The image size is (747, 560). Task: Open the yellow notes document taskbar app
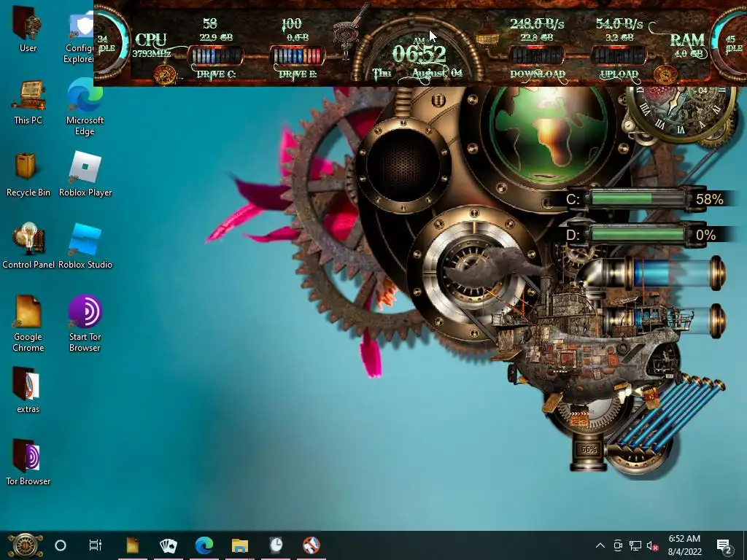(133, 545)
